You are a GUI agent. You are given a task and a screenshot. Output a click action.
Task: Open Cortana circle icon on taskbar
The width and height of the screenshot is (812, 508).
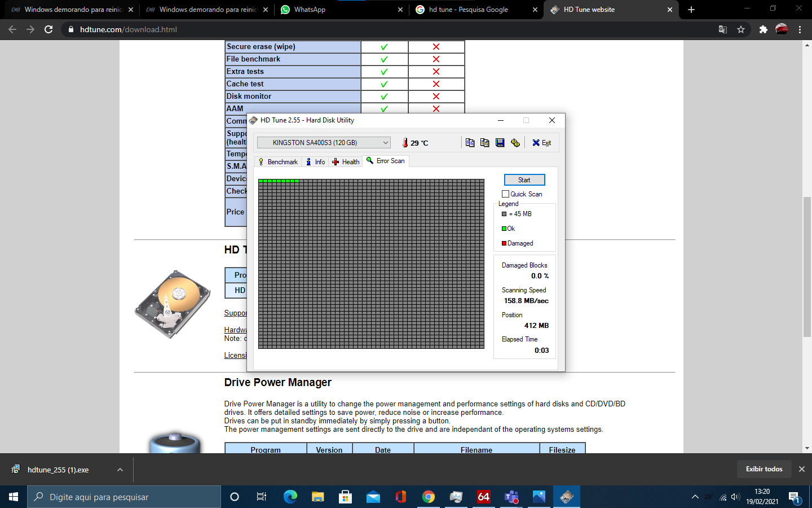click(235, 497)
